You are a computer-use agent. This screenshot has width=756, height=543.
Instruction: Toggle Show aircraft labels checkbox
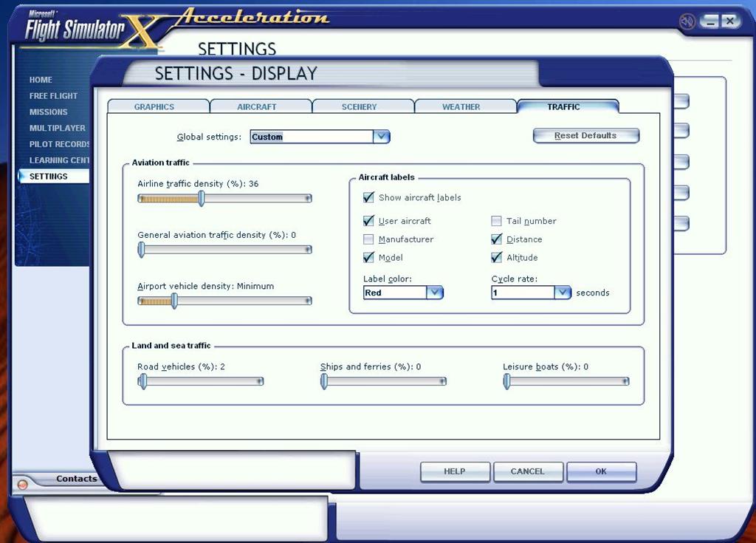(368, 197)
